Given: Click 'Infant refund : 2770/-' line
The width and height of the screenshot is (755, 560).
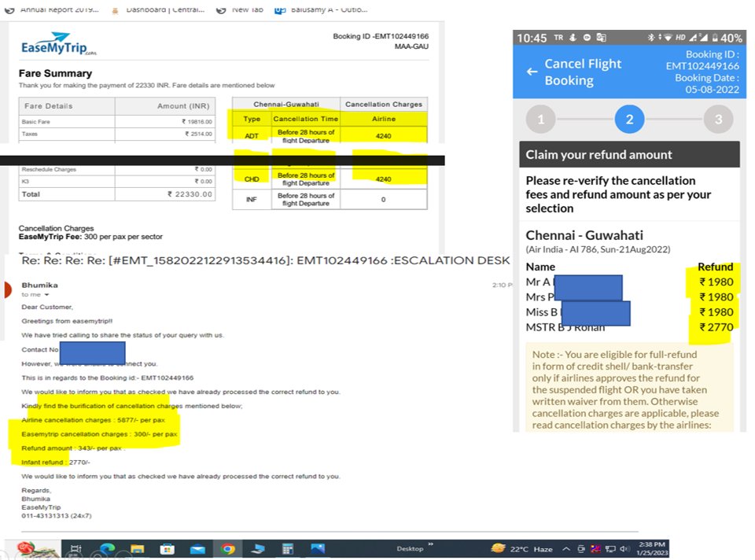Looking at the screenshot, I should [x=55, y=462].
